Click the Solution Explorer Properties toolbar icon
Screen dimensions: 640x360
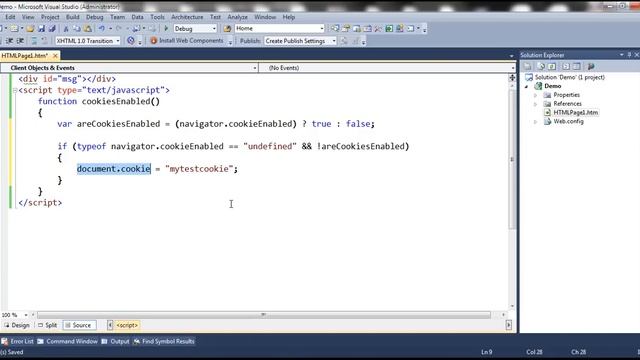tap(527, 66)
